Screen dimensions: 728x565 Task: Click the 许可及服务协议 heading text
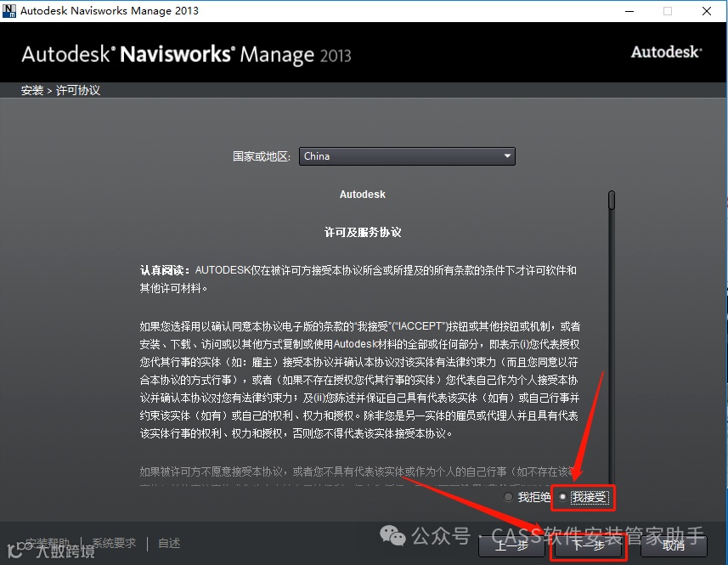[363, 232]
